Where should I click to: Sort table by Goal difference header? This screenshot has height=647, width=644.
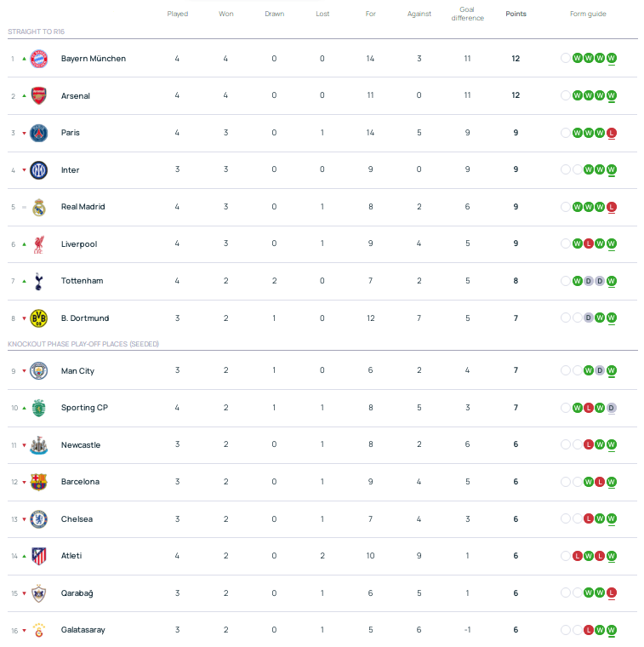click(x=467, y=14)
